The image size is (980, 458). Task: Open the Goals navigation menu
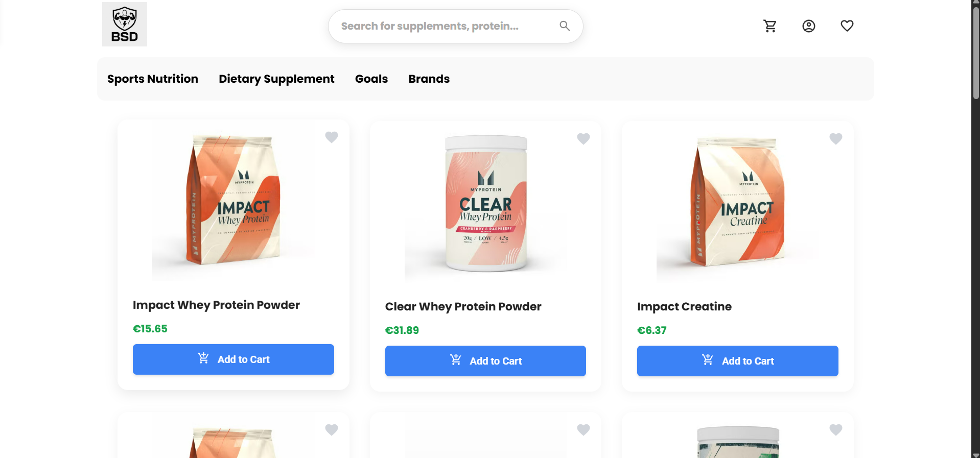point(371,79)
